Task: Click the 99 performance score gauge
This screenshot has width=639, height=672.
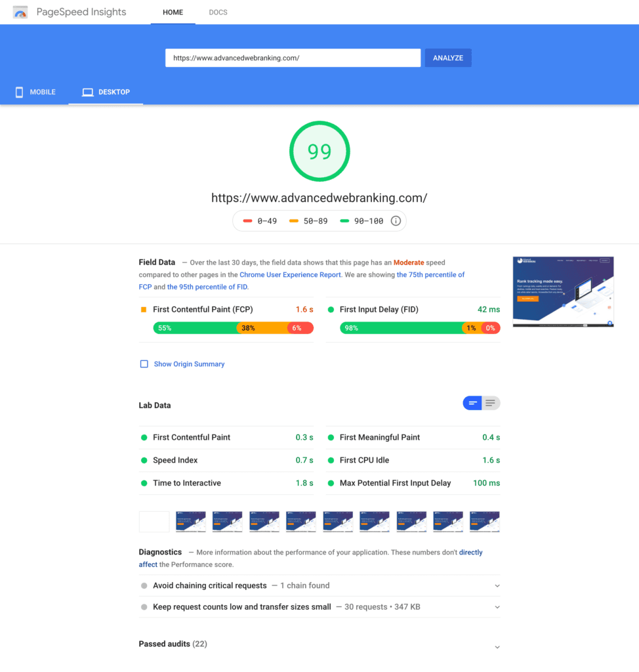Action: 319,152
